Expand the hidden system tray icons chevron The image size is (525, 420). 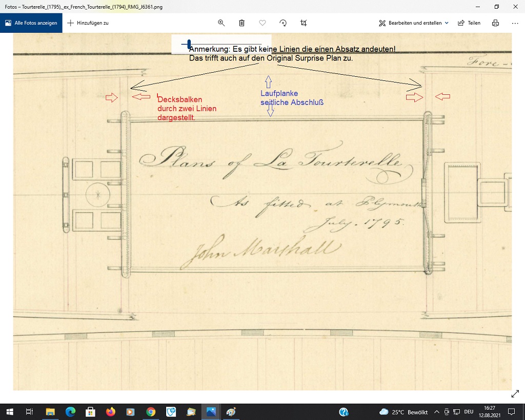coord(436,412)
